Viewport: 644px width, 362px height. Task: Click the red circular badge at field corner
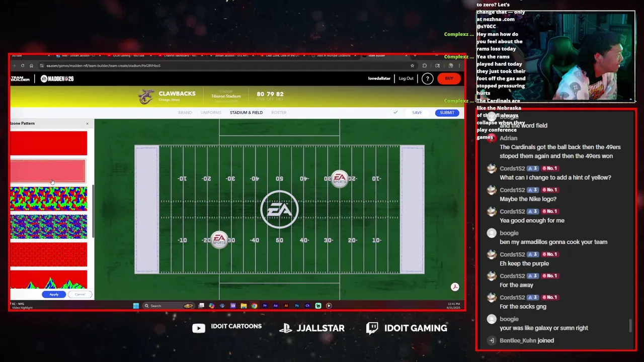click(x=455, y=287)
